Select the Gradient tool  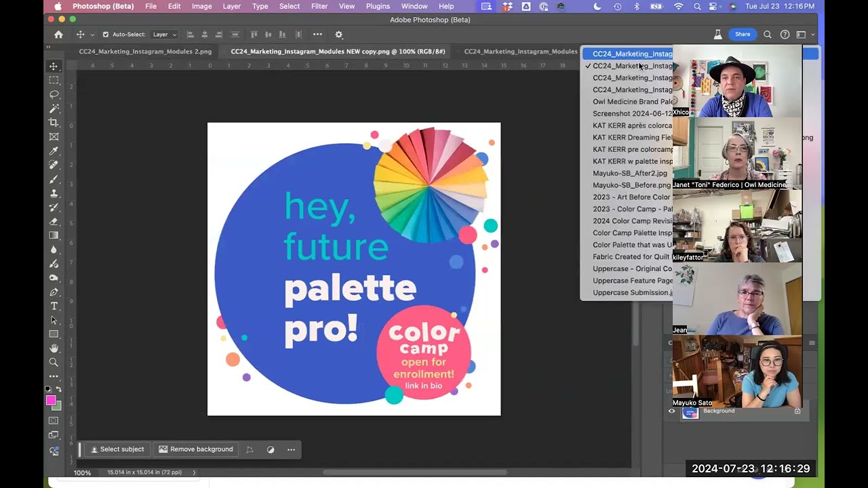[x=54, y=235]
